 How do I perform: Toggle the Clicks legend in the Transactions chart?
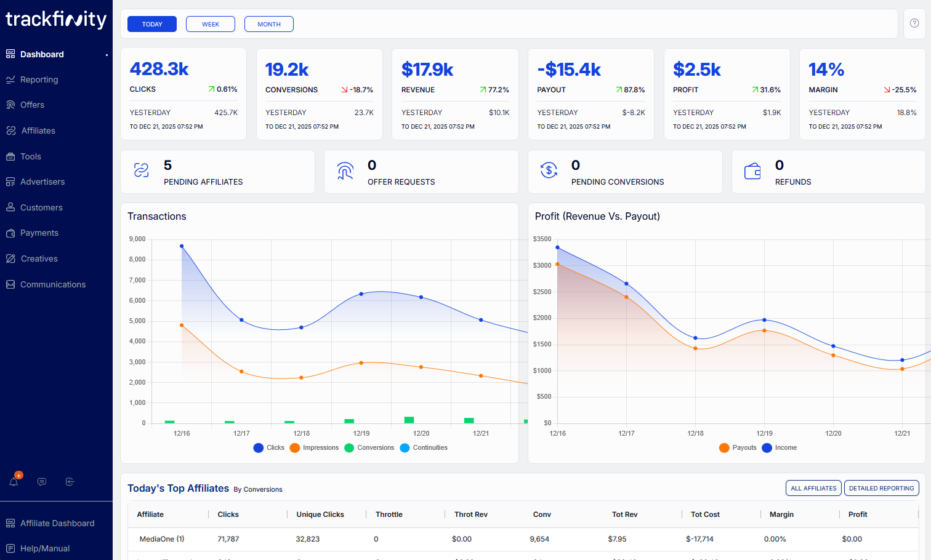268,447
